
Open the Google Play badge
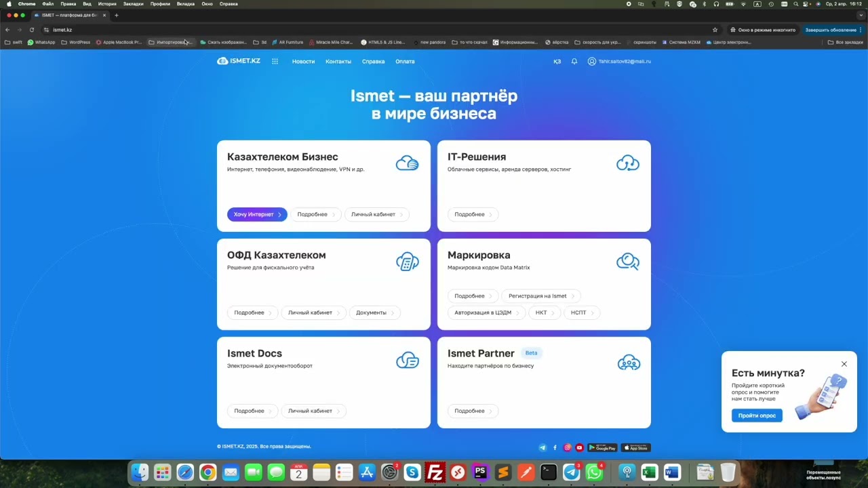point(602,447)
